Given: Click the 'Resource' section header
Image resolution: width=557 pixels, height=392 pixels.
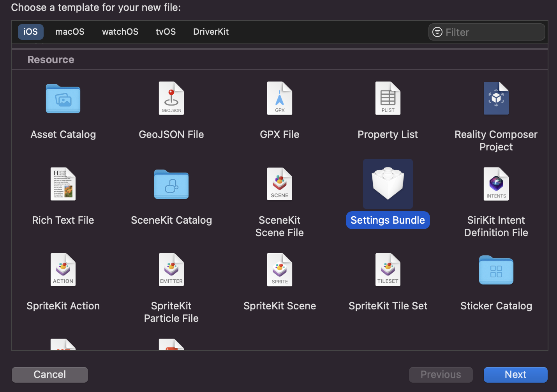Looking at the screenshot, I should click(x=51, y=60).
